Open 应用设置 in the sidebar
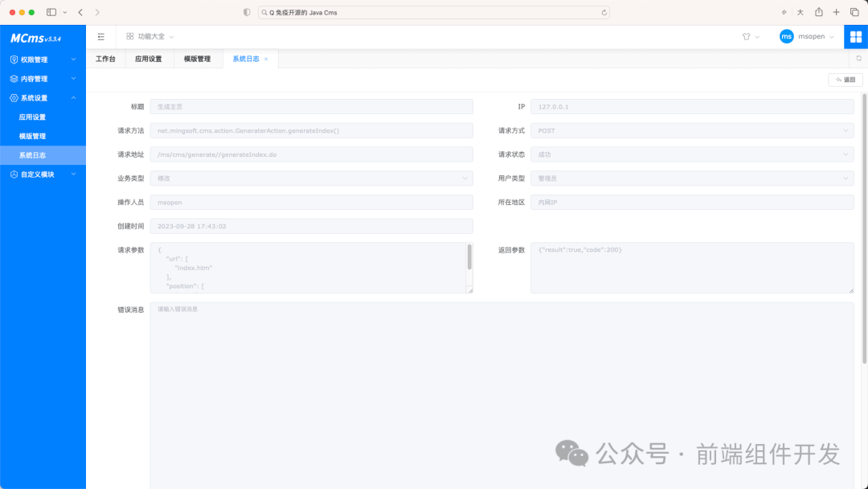The width and height of the screenshot is (868, 489). (43, 117)
